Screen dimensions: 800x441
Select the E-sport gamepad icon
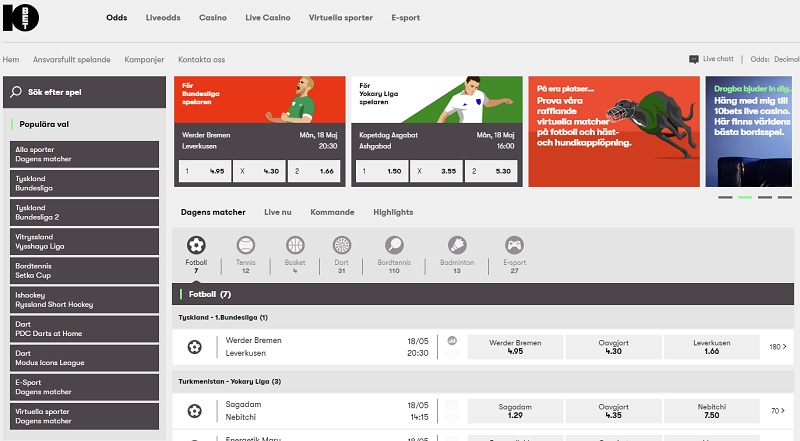pyautogui.click(x=514, y=245)
